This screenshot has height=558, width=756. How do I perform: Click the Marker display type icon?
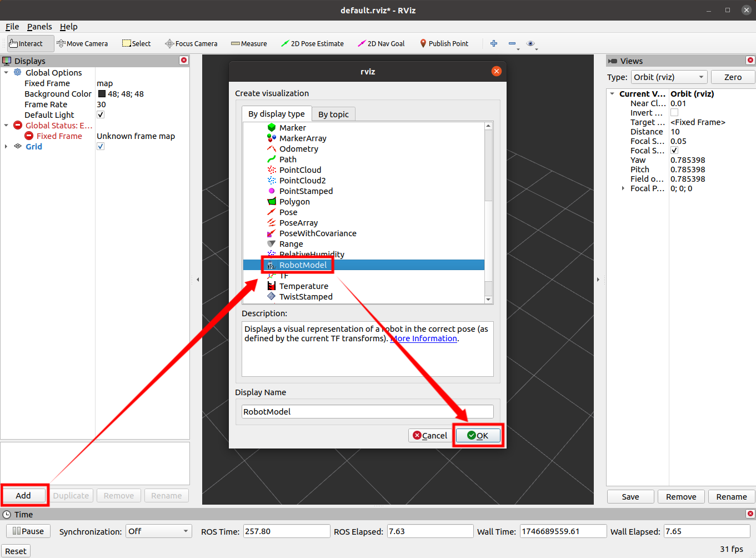(x=272, y=128)
